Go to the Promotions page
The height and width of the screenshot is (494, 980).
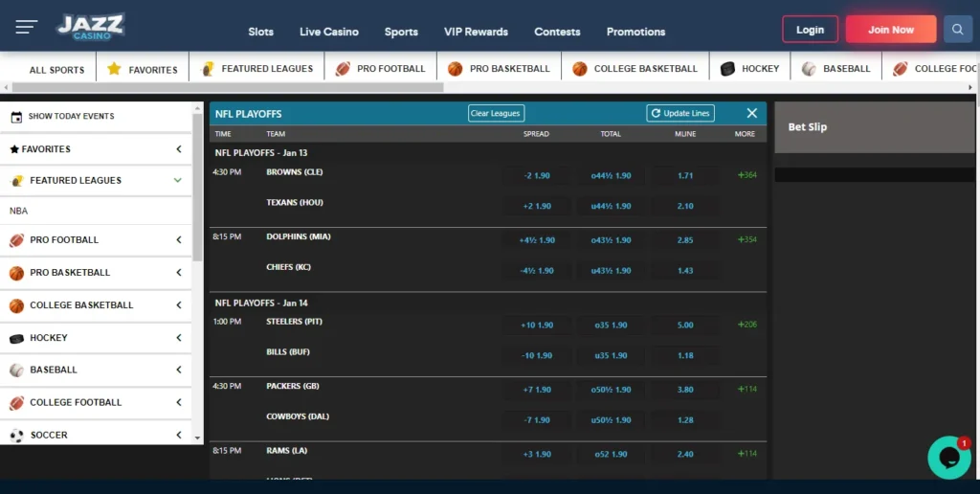tap(635, 32)
